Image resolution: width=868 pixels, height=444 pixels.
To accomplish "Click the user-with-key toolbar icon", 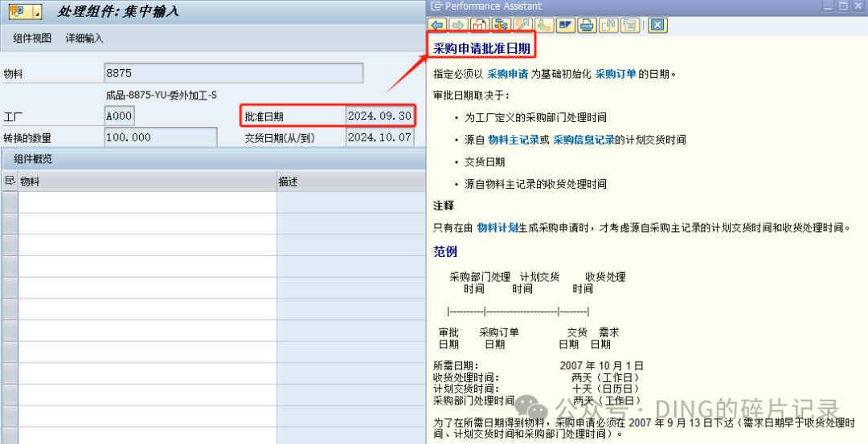I will coord(544,26).
